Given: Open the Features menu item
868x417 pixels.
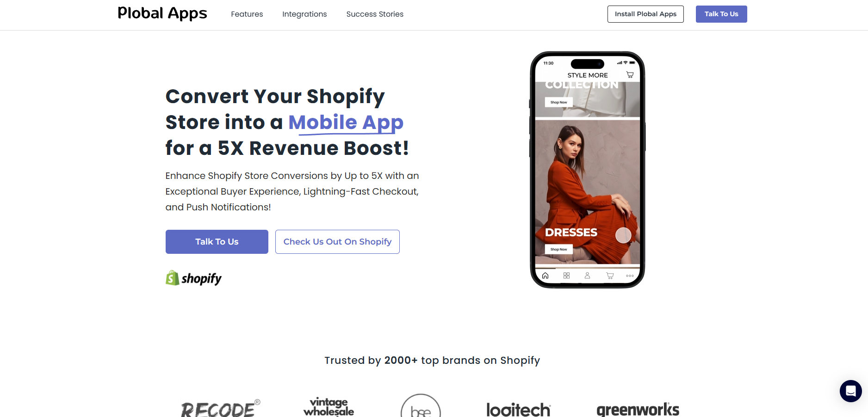Looking at the screenshot, I should (x=247, y=14).
